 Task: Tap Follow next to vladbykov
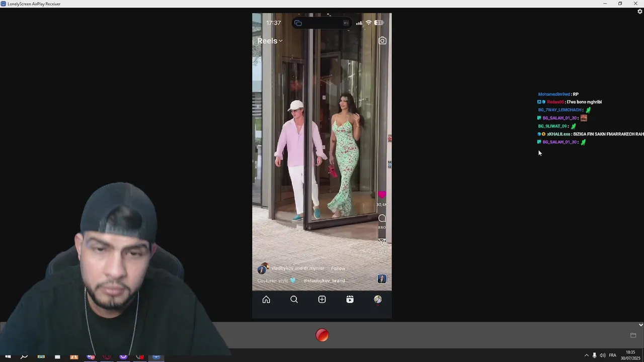point(338,268)
